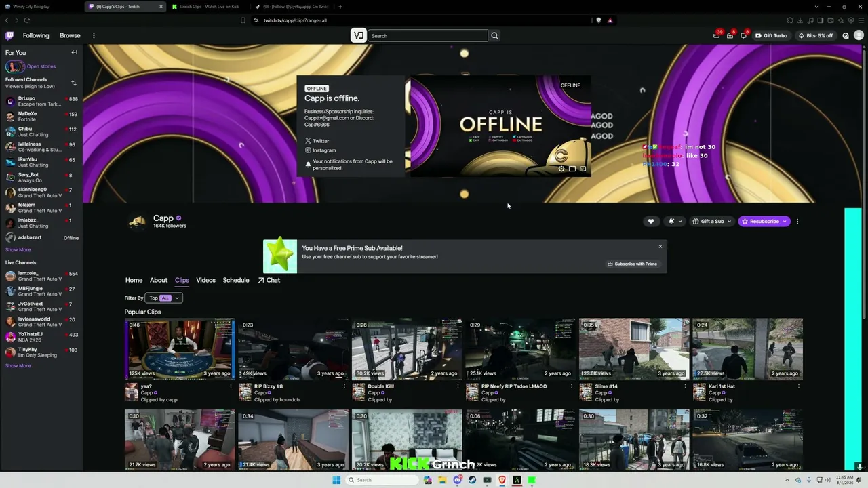Play the 'Double Kill!' clip thumbnail
868x488 pixels.
pos(407,349)
